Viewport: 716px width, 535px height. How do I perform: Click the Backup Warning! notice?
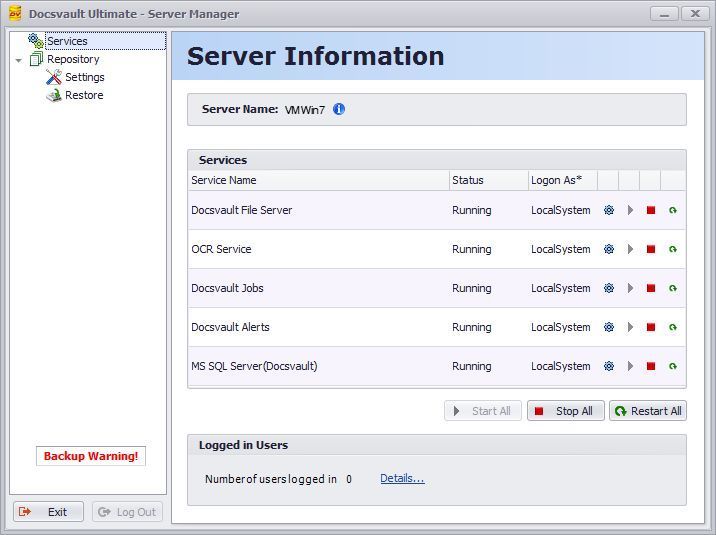click(x=91, y=456)
